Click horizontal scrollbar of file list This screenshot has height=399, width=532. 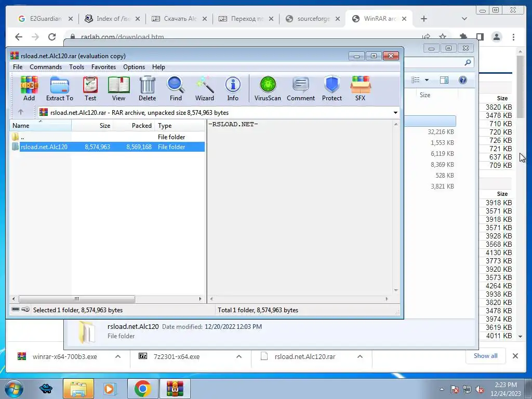[77, 299]
